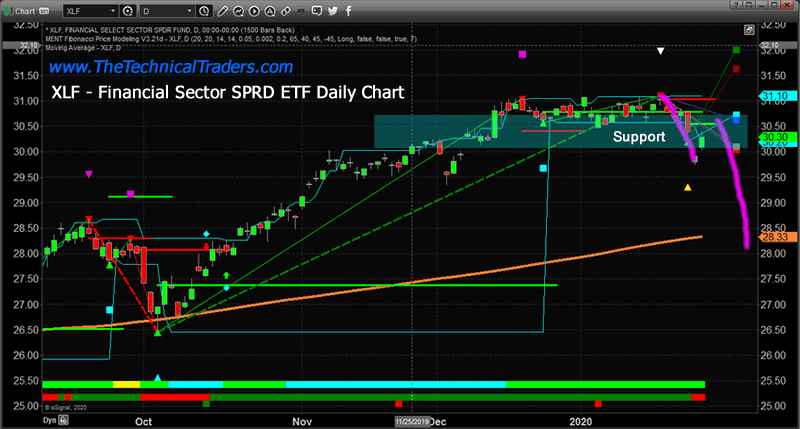Click the 2020 label on time axis
The image size is (800, 429).
point(581,422)
